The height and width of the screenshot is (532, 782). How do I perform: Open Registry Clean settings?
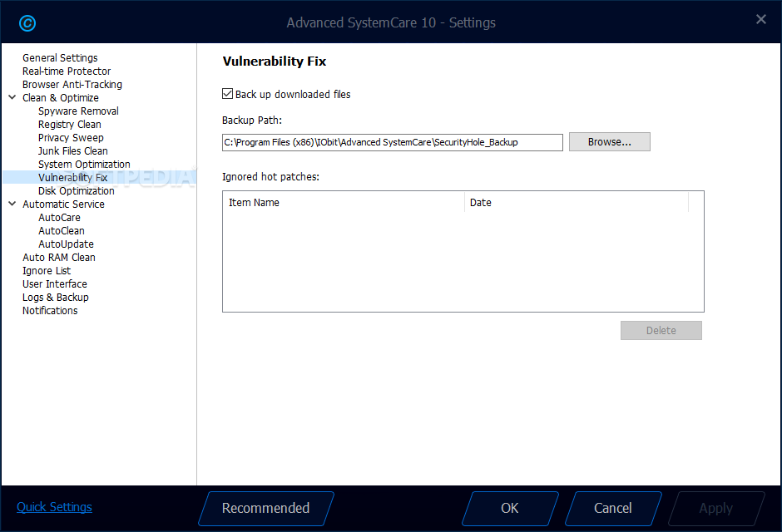pos(69,125)
